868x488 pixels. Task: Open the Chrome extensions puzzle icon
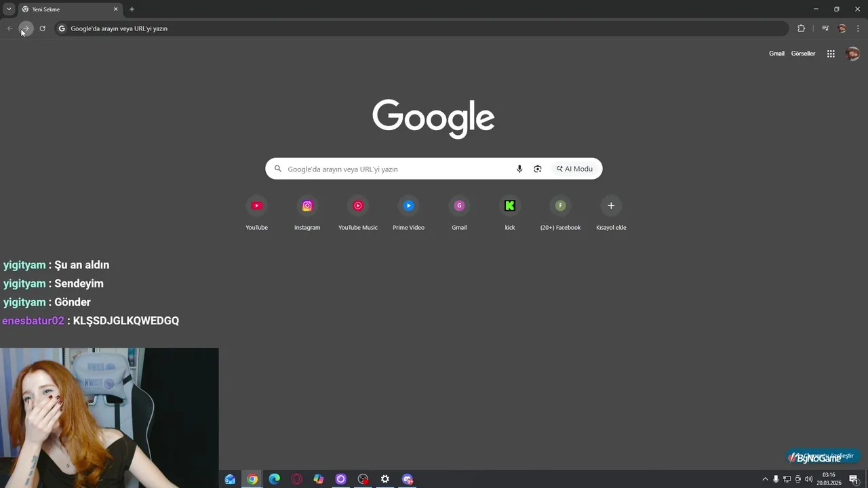pyautogui.click(x=801, y=28)
